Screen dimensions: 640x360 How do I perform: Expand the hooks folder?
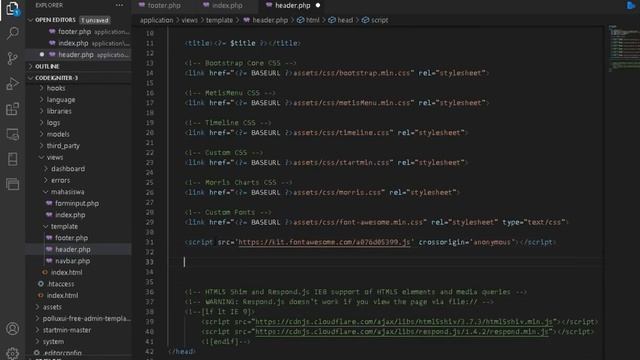[56, 88]
